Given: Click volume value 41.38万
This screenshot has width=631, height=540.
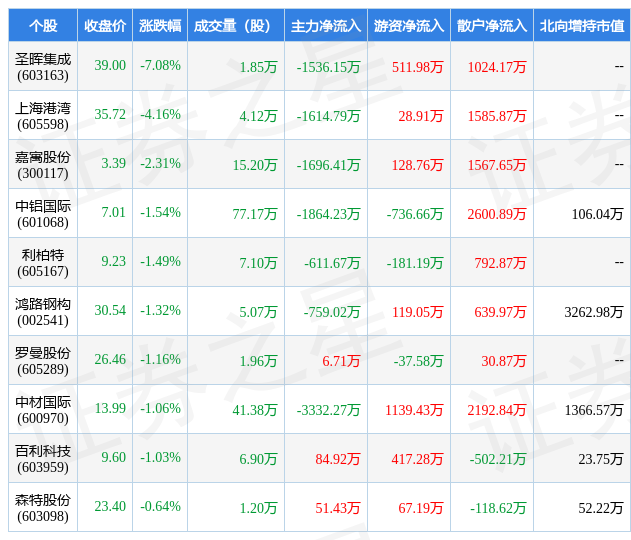Looking at the screenshot, I should click(x=255, y=410).
